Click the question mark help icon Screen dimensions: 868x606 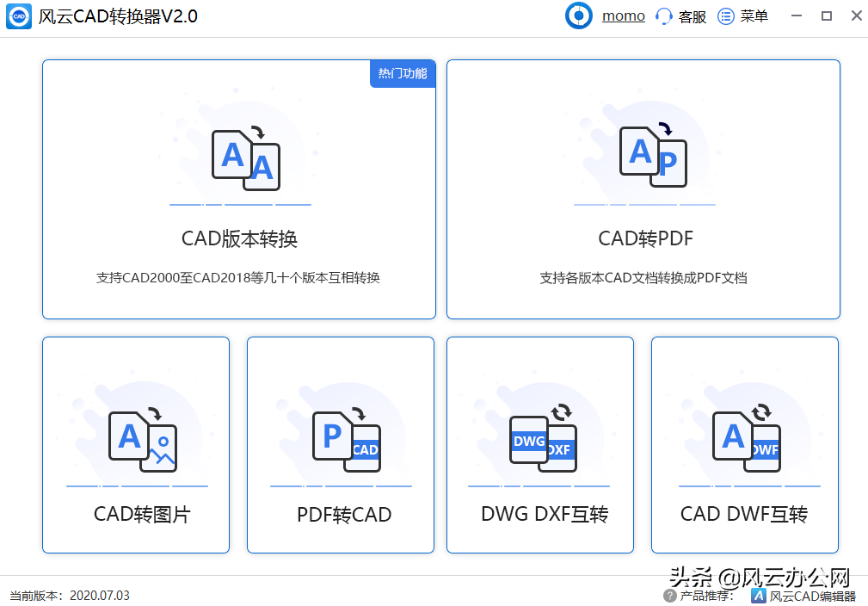click(670, 596)
